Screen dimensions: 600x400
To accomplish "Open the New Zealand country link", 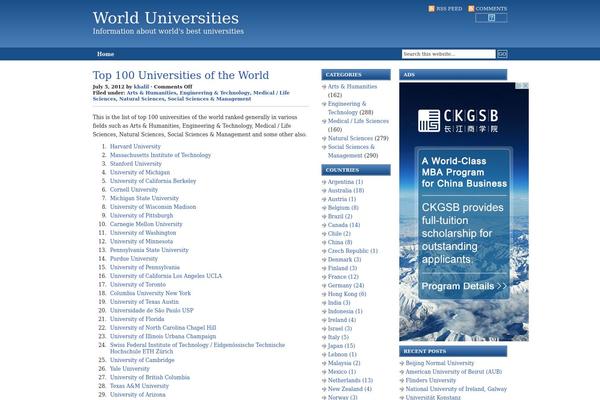I will coord(345,389).
